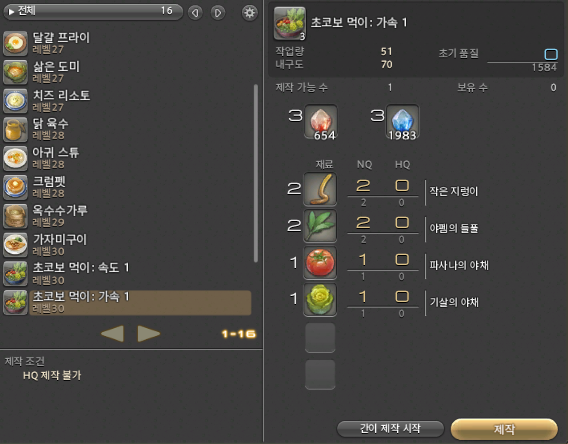Click the 제작 button
568x444 pixels.
pos(504,430)
